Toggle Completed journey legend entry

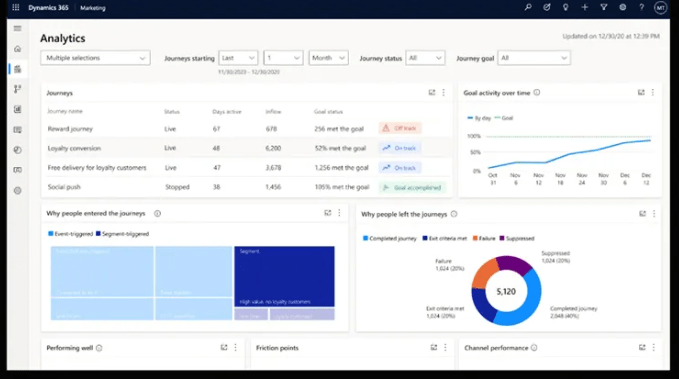point(389,239)
